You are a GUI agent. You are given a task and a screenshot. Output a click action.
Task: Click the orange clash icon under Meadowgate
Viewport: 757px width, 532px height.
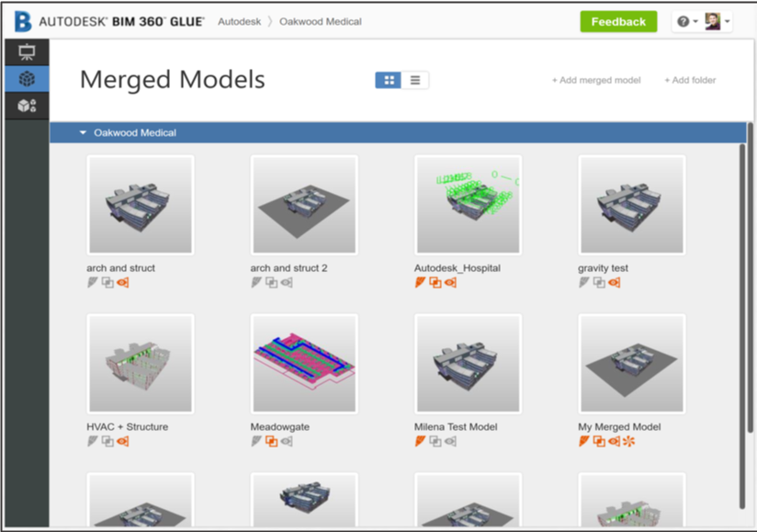(271, 441)
